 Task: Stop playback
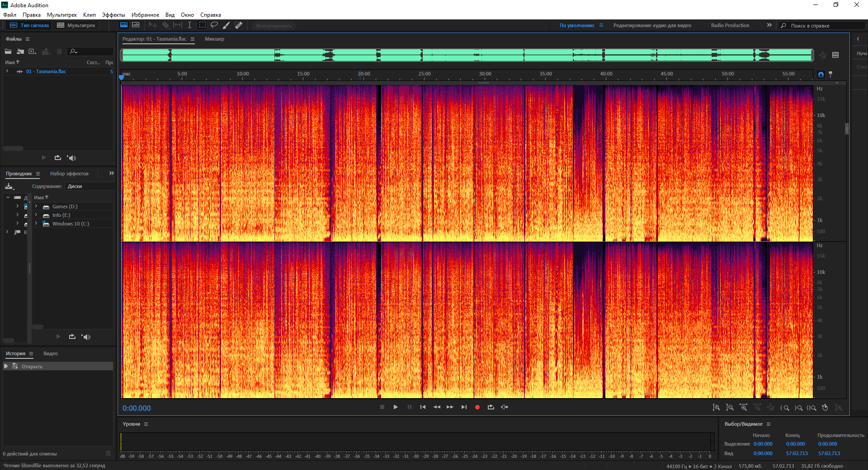click(x=382, y=407)
